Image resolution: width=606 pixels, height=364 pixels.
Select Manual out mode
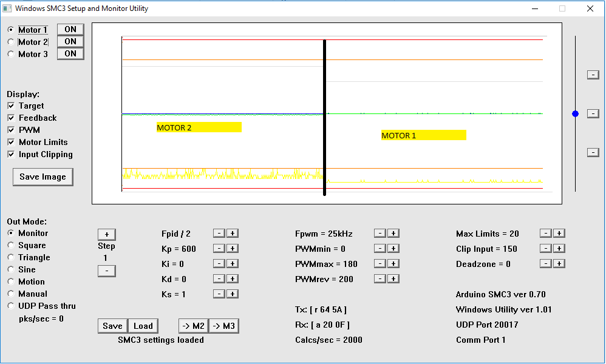point(11,294)
